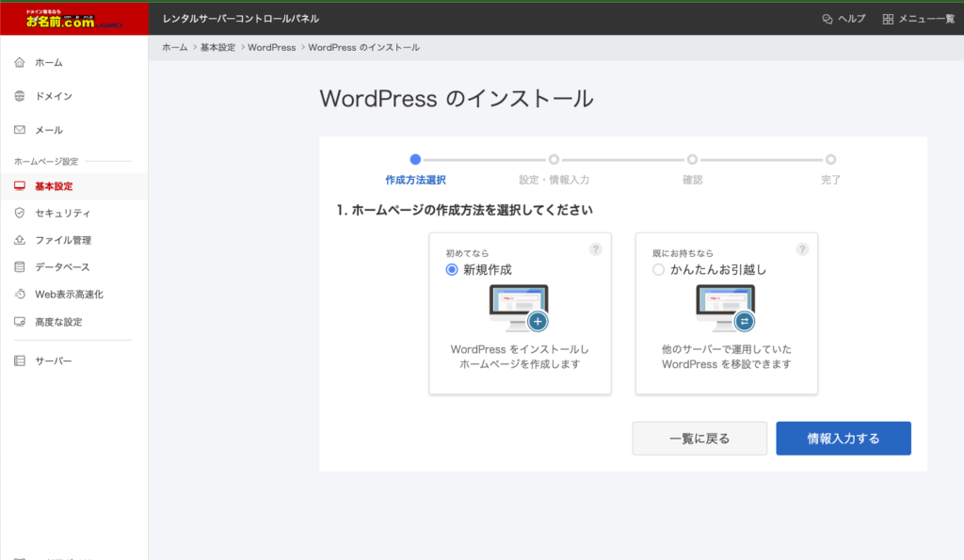Click the セキュリティ shield icon
Image resolution: width=964 pixels, height=560 pixels.
point(20,213)
